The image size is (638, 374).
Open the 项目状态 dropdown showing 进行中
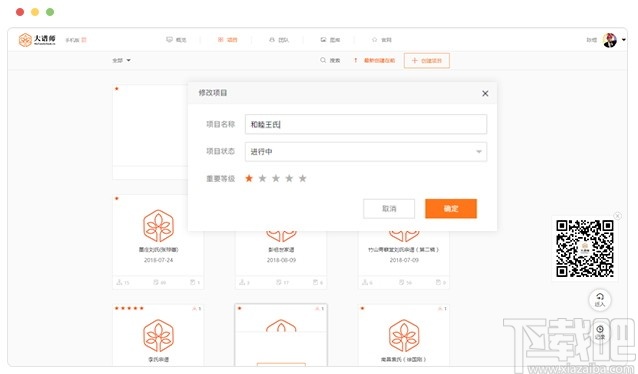point(366,152)
